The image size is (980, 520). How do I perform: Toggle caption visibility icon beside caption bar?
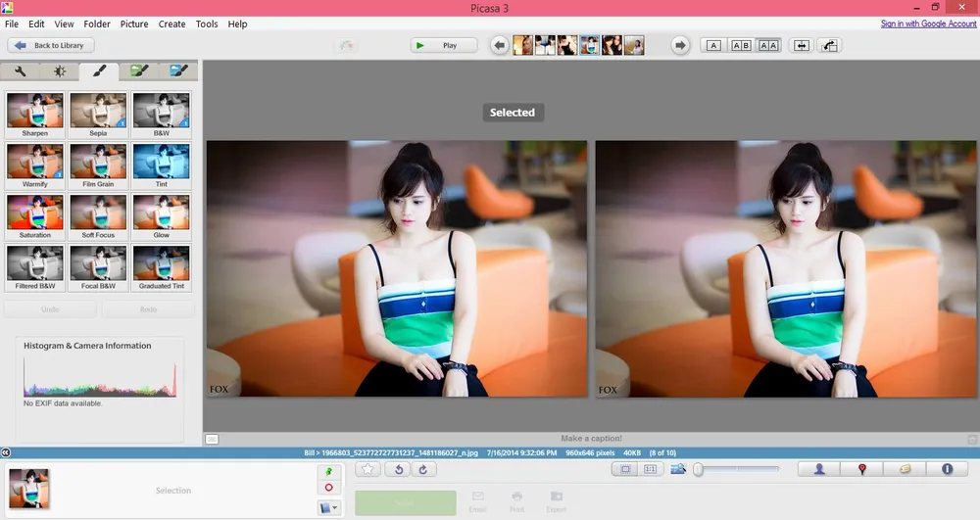point(212,439)
